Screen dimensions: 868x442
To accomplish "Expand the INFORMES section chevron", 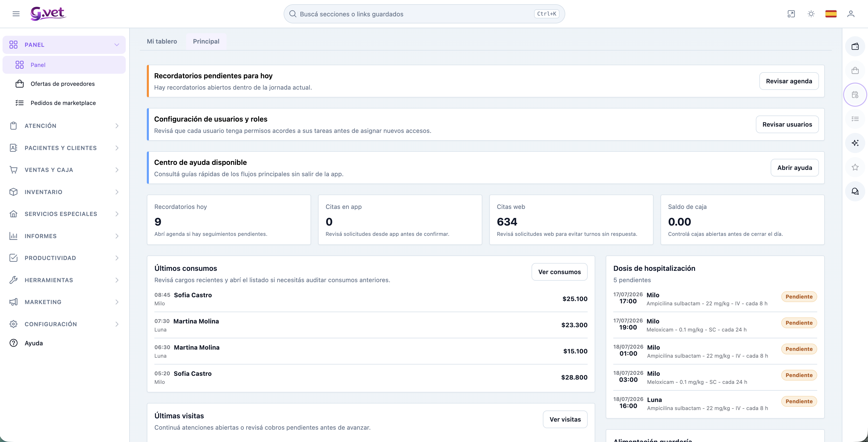I will tap(117, 236).
